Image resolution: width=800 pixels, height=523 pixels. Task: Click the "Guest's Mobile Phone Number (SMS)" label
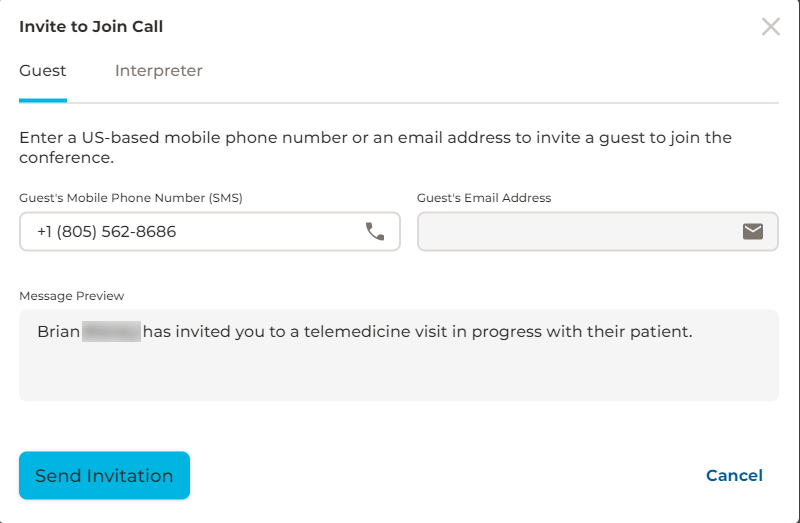(131, 198)
